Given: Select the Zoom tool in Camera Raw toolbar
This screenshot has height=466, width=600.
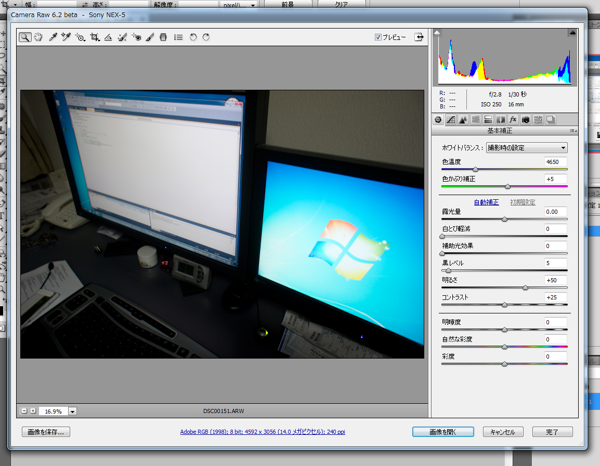Looking at the screenshot, I should [x=25, y=37].
